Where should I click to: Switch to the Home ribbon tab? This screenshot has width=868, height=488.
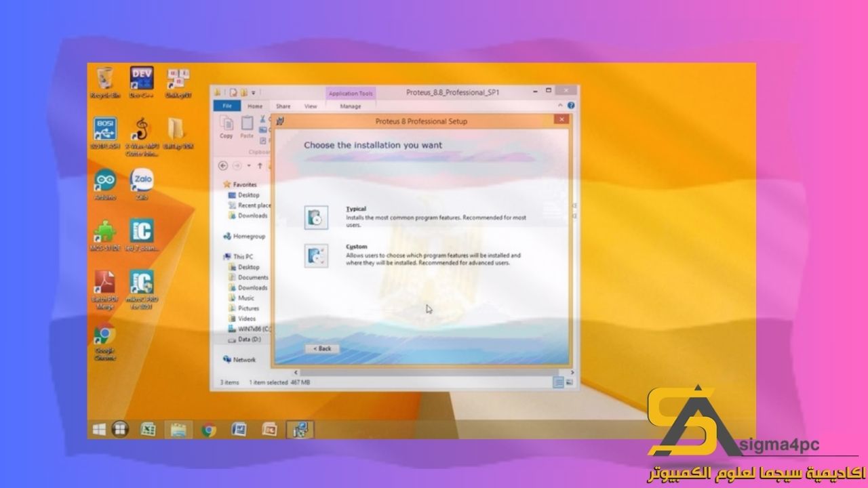click(x=255, y=106)
